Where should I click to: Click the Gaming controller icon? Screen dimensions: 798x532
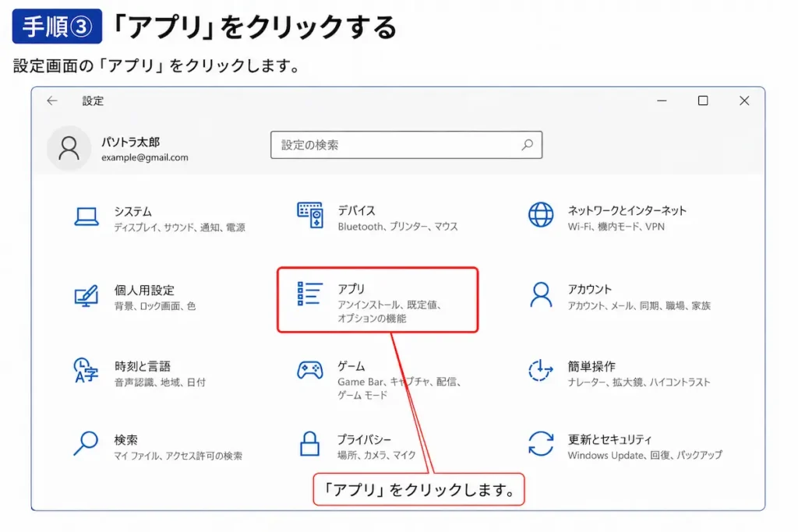point(310,370)
